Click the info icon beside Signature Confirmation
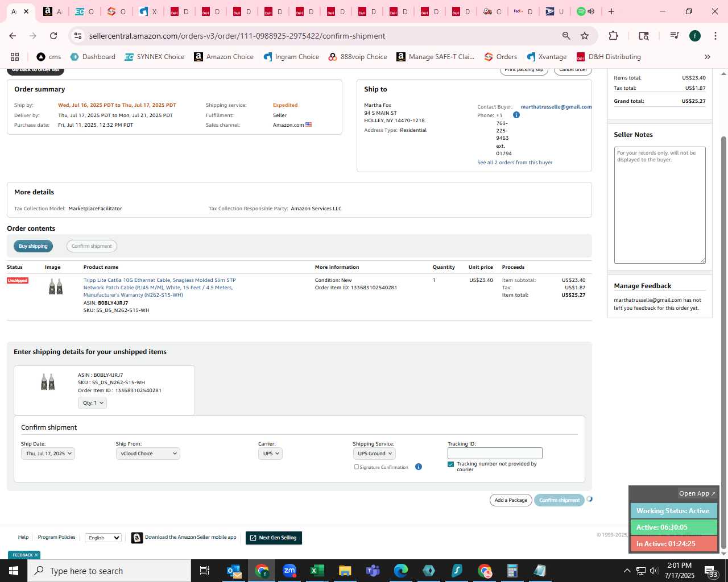The width and height of the screenshot is (728, 582). (x=419, y=467)
